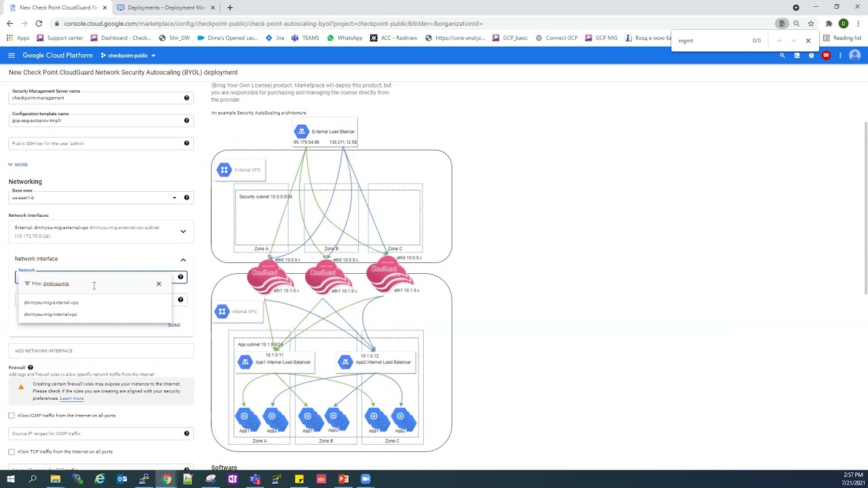Click the Google Cloud Platform logo text

58,56
